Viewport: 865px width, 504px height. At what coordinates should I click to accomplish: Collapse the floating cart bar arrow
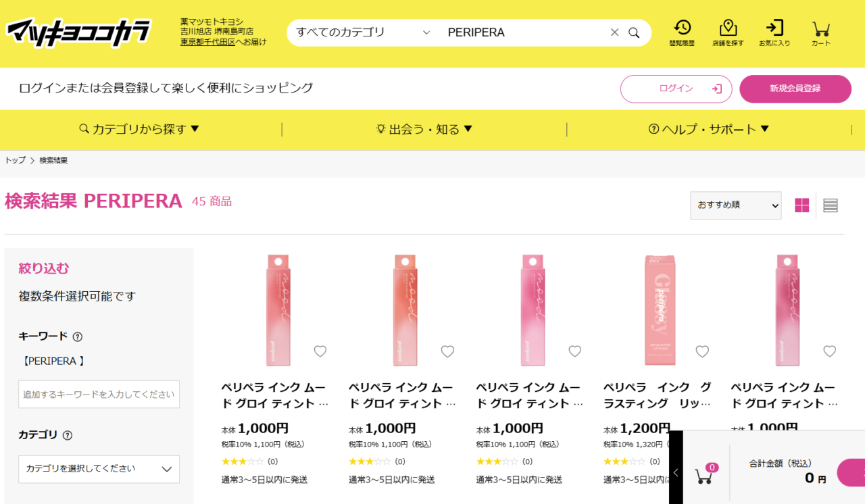point(676,473)
